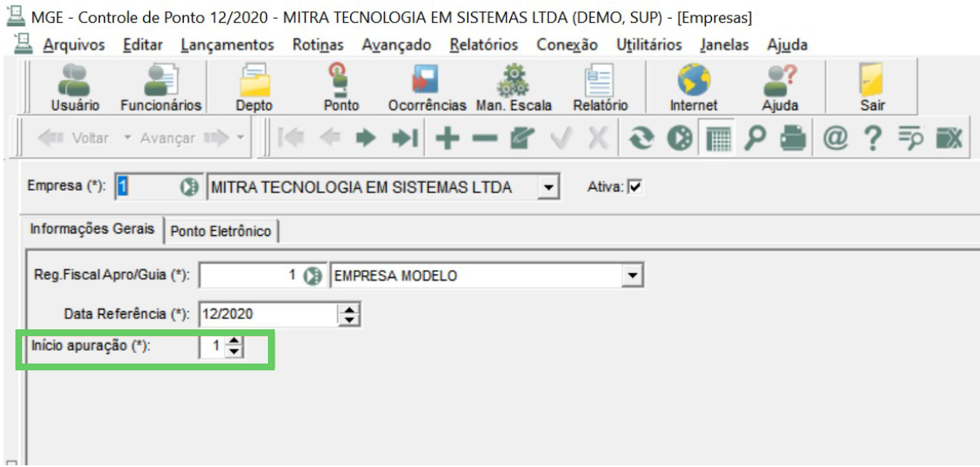
Task: Refresh data with circular arrows icon
Action: [x=640, y=138]
